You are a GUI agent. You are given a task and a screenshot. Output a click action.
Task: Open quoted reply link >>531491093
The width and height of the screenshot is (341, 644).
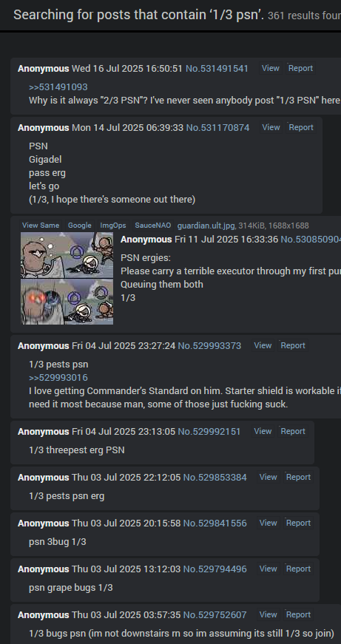tap(58, 87)
